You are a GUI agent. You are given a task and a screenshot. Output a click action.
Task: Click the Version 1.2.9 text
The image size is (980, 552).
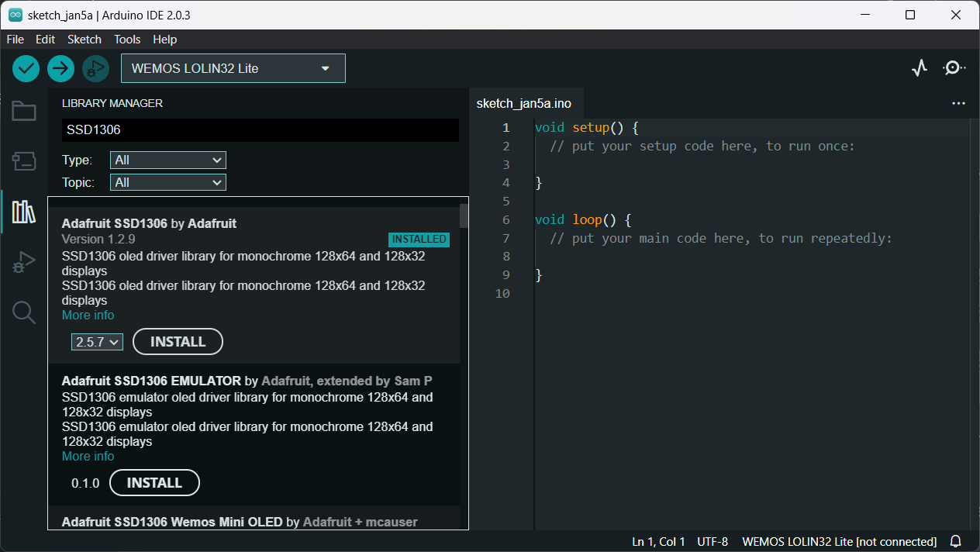pos(98,239)
